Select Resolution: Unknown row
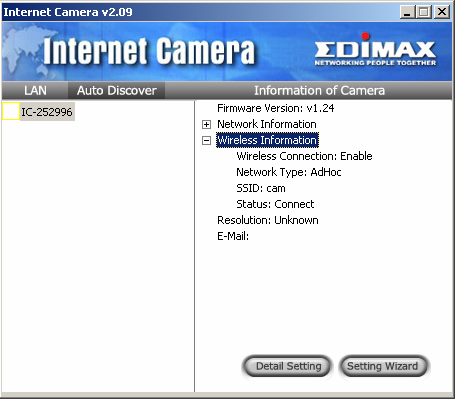 pyautogui.click(x=268, y=220)
